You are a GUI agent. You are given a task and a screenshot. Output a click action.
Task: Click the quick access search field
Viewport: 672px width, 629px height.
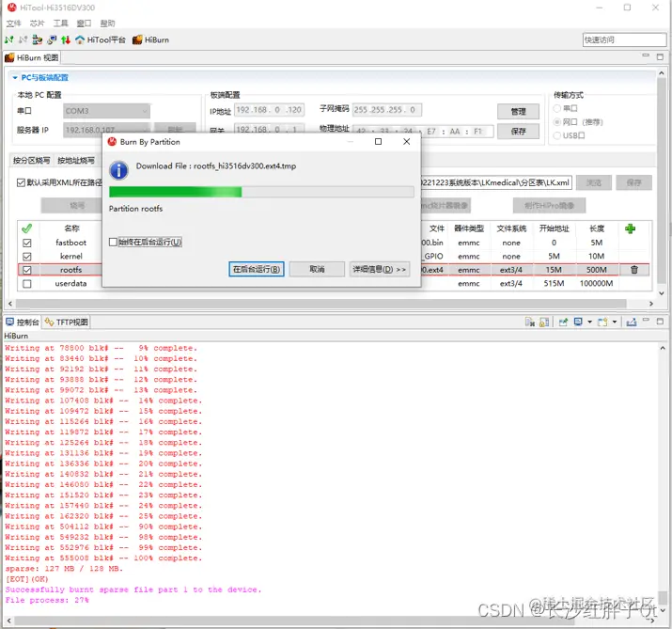tap(624, 39)
